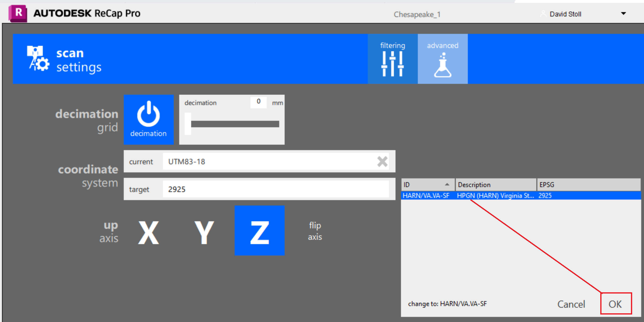Open the David Stoll account dropdown arrow
The height and width of the screenshot is (322, 644).
(623, 14)
